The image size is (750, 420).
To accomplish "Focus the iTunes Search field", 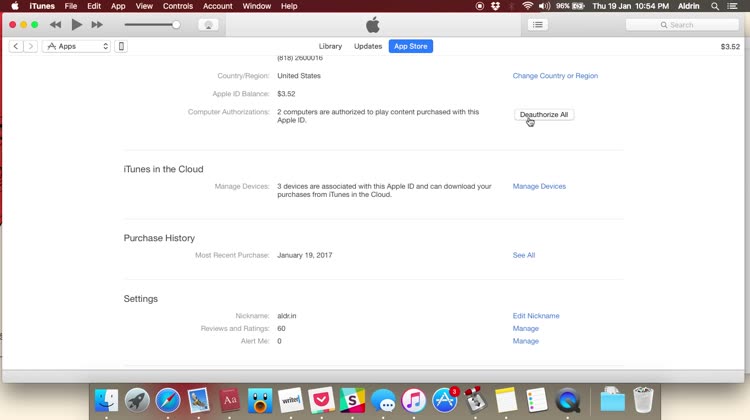I will [x=682, y=25].
